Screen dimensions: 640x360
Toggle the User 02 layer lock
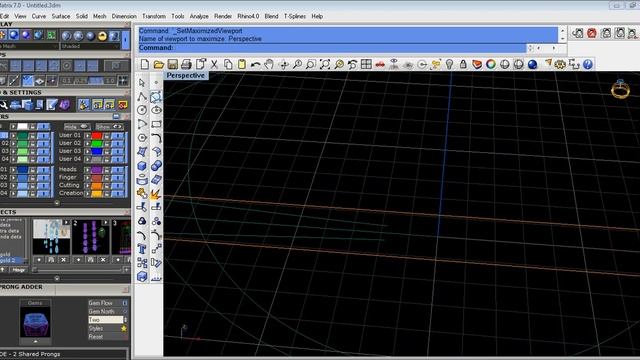coord(106,143)
